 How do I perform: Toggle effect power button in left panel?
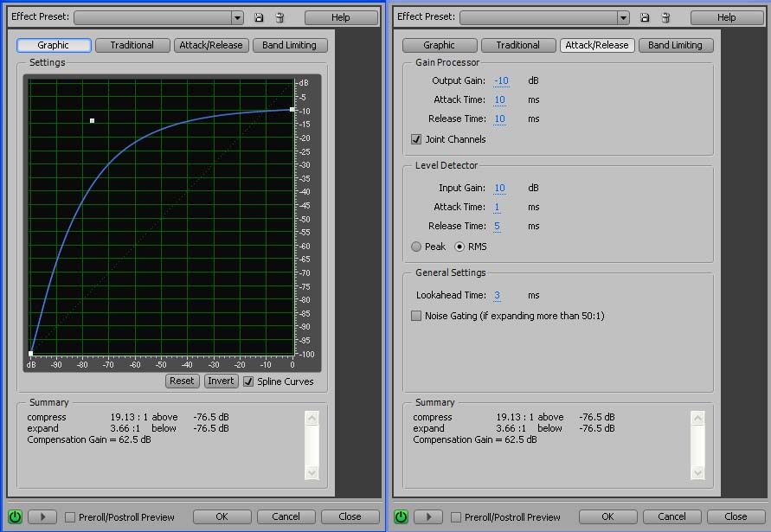(x=15, y=516)
